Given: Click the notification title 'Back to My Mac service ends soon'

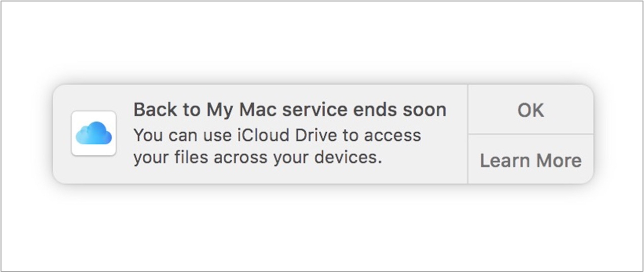Looking at the screenshot, I should point(290,110).
